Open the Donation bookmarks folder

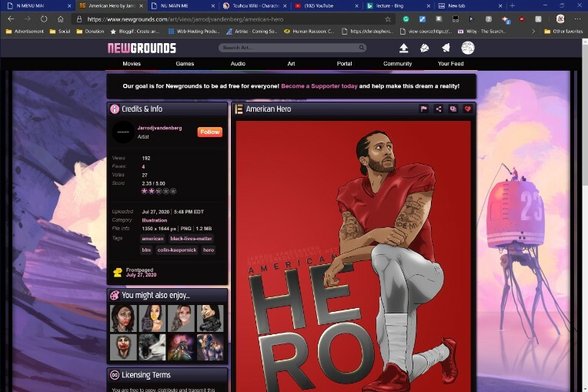[90, 32]
